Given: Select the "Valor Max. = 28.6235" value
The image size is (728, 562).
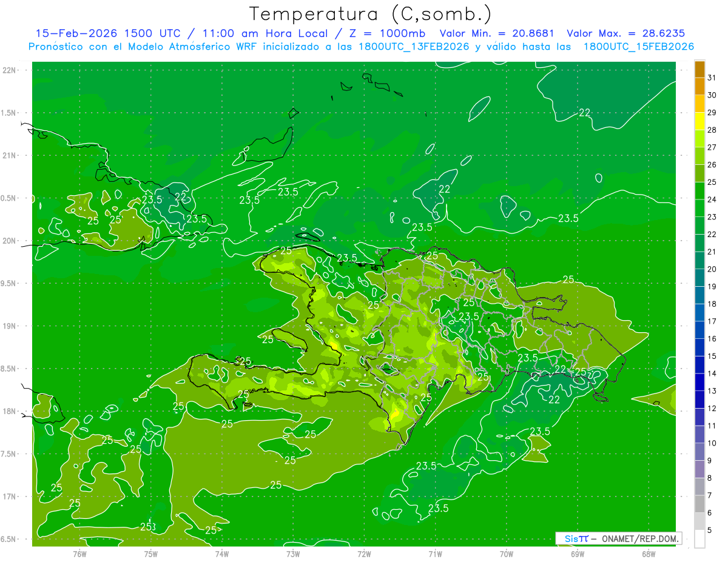Looking at the screenshot, I should coord(625,33).
